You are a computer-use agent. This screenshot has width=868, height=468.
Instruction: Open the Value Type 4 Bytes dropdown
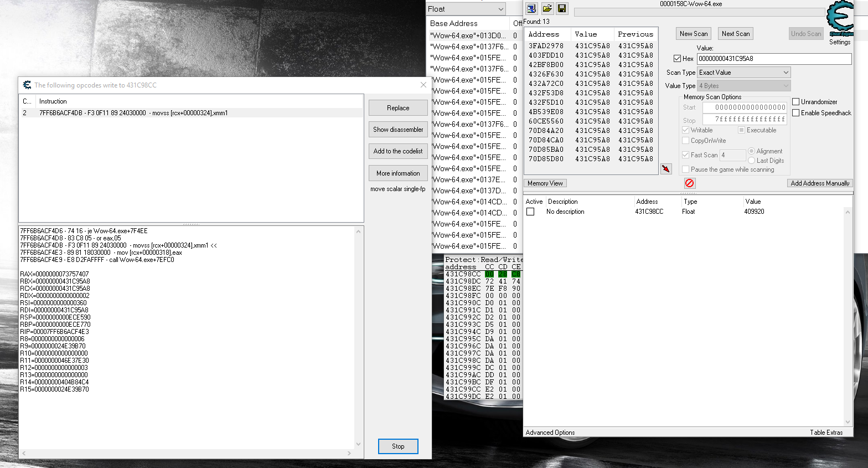click(x=743, y=86)
